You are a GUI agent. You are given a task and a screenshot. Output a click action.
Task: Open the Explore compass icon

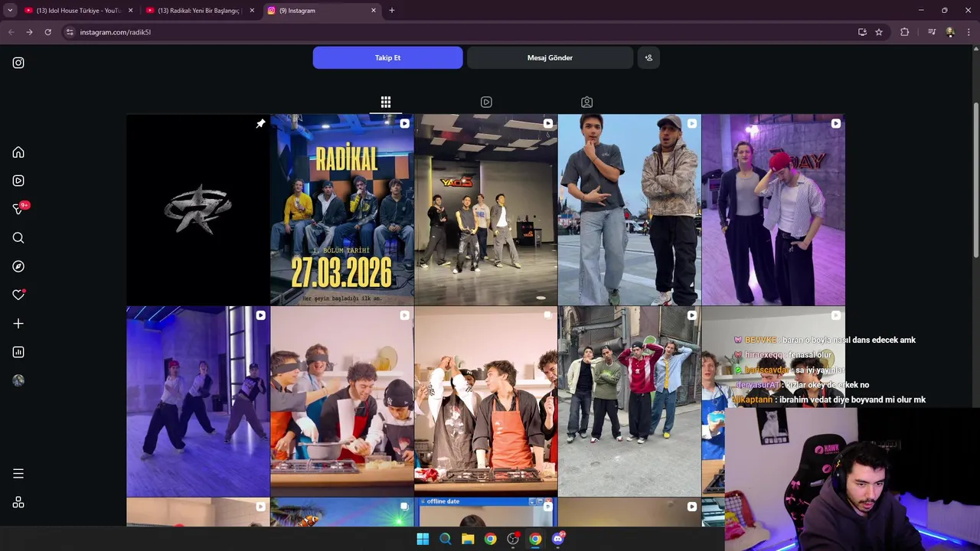click(x=18, y=266)
